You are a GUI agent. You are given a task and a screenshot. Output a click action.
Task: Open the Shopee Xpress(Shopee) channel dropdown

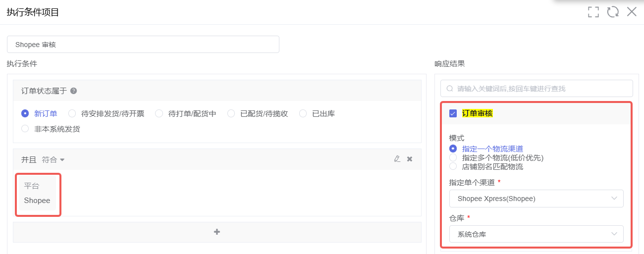537,199
